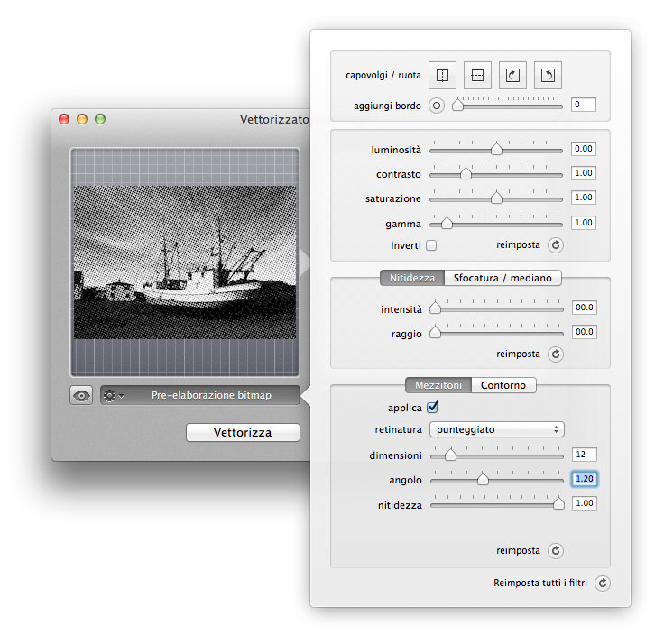Reset the sharpness settings with reimposta

pos(556,354)
